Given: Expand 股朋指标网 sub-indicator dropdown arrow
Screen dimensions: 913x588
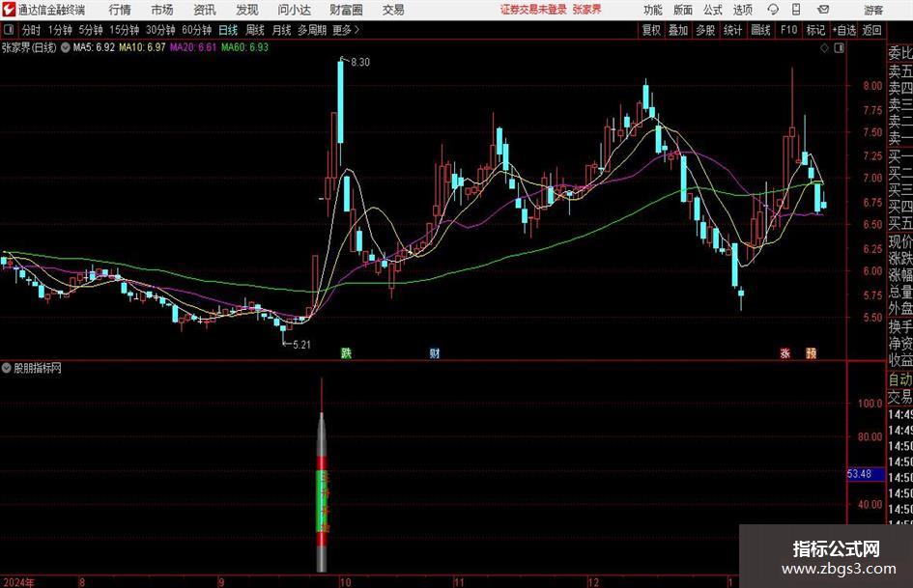Looking at the screenshot, I should (7, 368).
